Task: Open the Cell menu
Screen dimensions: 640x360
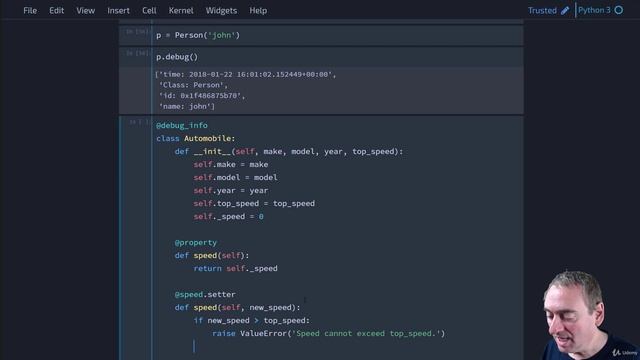Action: [149, 11]
